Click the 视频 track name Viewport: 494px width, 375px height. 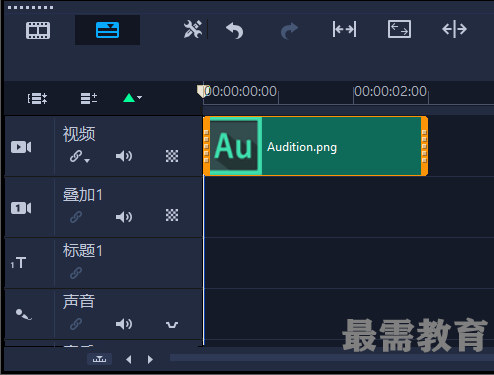click(x=79, y=134)
